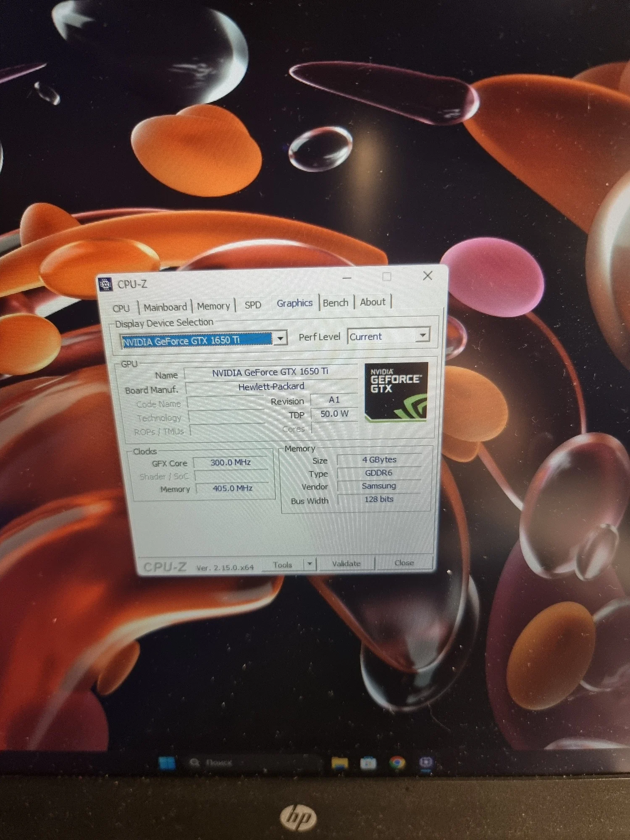The height and width of the screenshot is (840, 630).
Task: Open the Perf Level dropdown arrow
Action: (x=423, y=335)
